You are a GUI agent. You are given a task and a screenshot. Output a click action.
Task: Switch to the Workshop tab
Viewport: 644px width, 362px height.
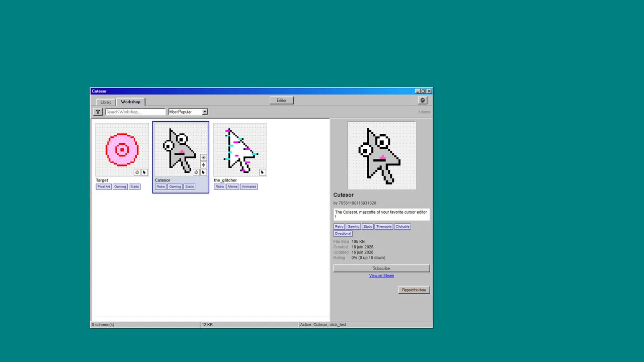130,102
